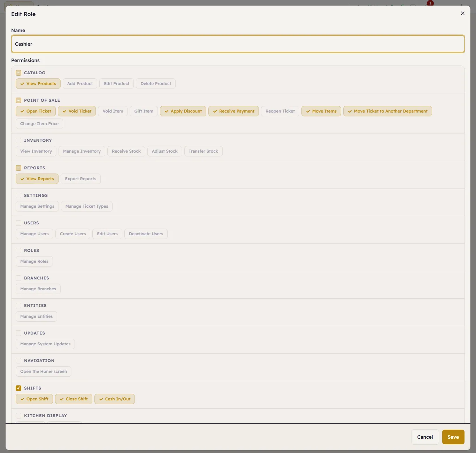Cancel editing the role
Image resolution: width=476 pixels, height=453 pixels.
[x=425, y=437]
